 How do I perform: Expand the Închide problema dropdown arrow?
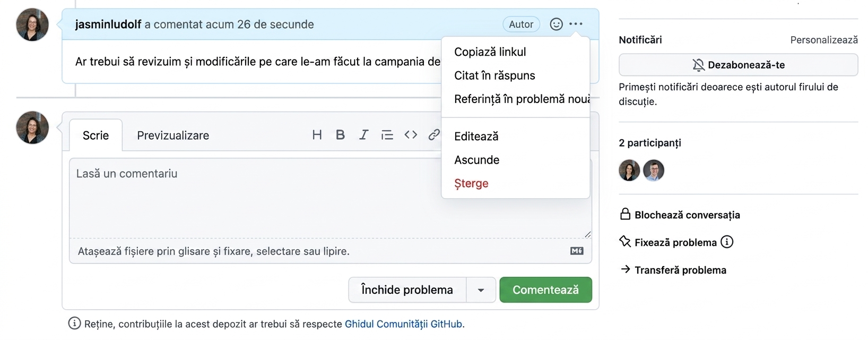(x=481, y=290)
